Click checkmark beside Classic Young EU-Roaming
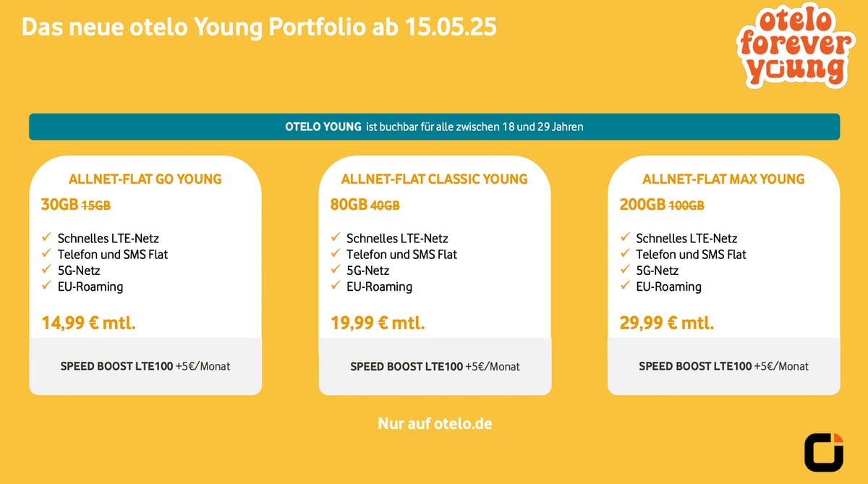The width and height of the screenshot is (868, 484). point(335,286)
